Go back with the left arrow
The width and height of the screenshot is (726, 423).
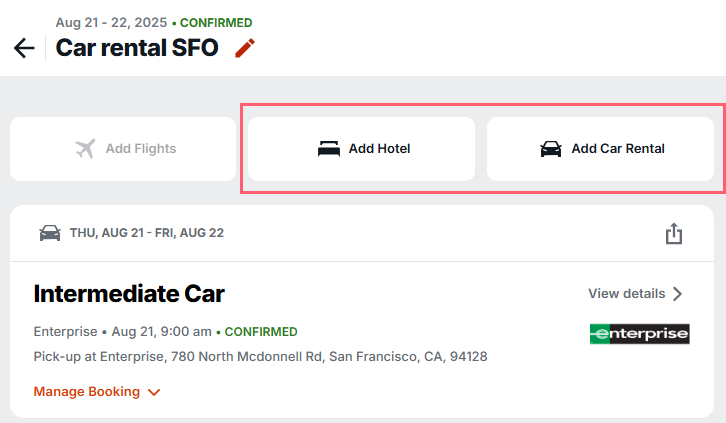point(24,48)
